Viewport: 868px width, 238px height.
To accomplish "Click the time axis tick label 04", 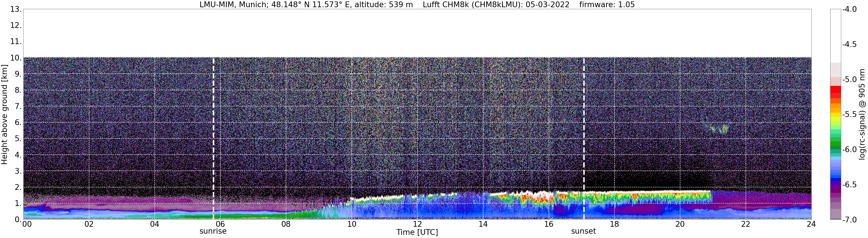I will (x=155, y=224).
